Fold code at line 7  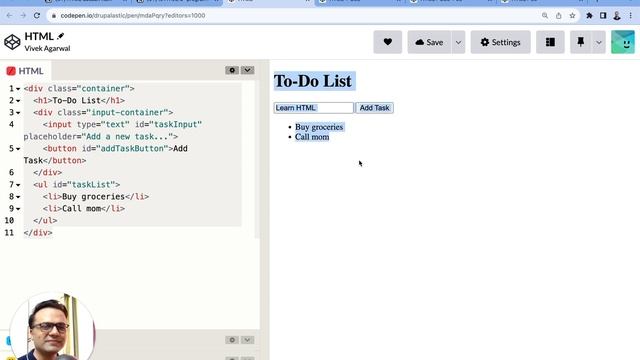click(18, 185)
